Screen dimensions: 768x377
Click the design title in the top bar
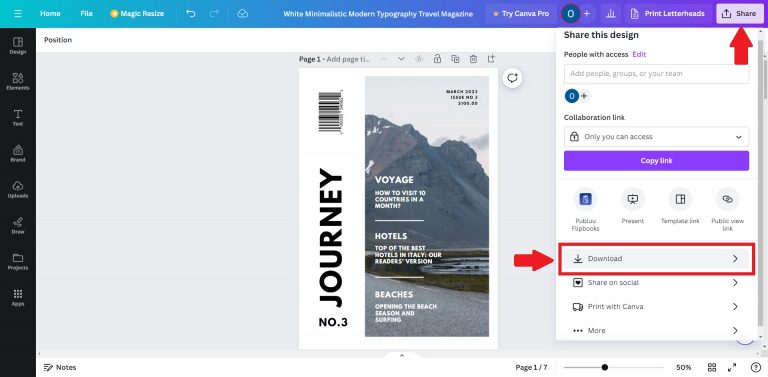[x=378, y=14]
